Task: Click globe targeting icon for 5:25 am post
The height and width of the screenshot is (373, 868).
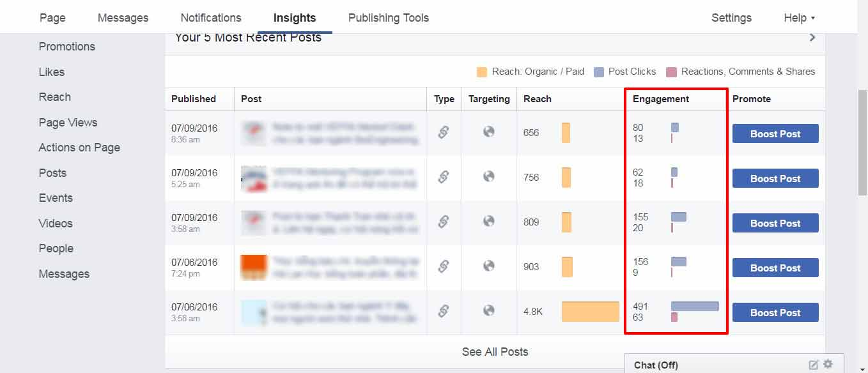Action: pos(489,176)
